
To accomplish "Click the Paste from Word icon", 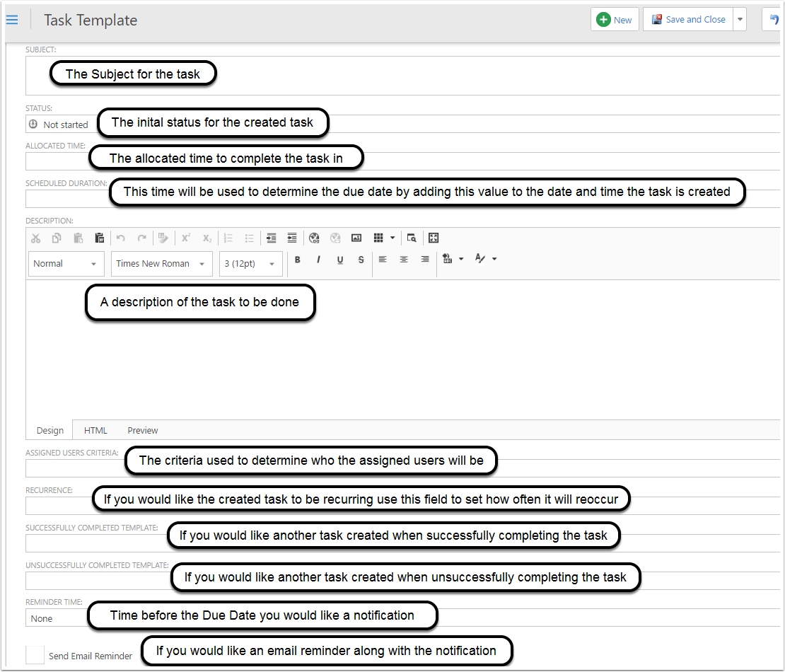I will [100, 238].
